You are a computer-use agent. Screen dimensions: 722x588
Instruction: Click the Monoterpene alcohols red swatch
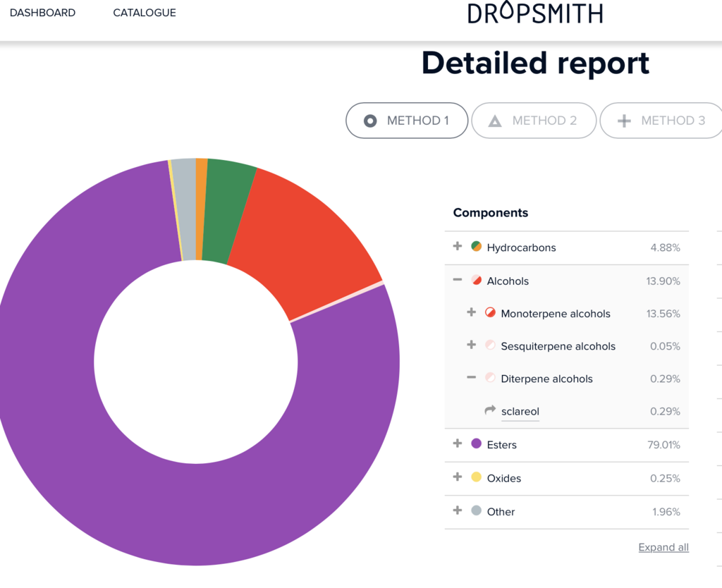pyautogui.click(x=490, y=312)
